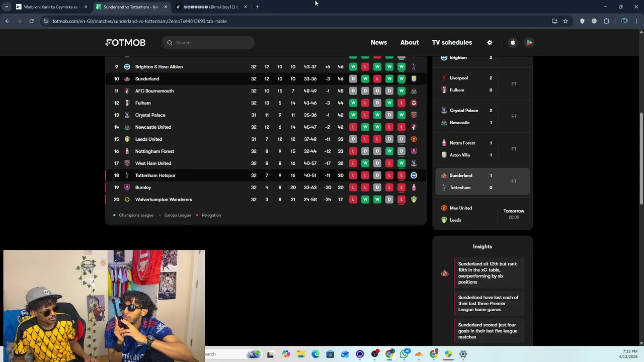
Task: Open Crystal Palace row in table
Action: (266, 115)
